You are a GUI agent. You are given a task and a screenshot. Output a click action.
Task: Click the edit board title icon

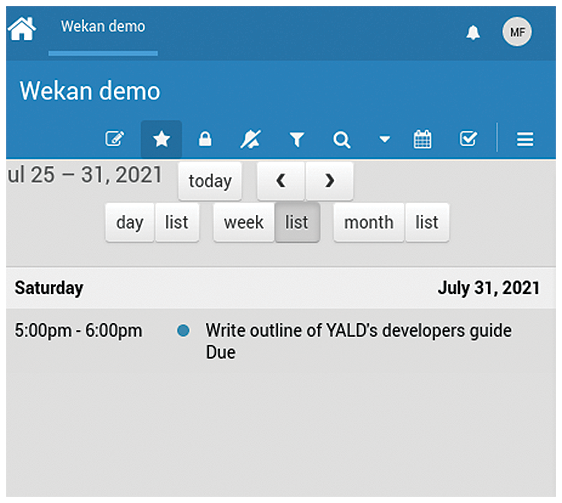[115, 139]
